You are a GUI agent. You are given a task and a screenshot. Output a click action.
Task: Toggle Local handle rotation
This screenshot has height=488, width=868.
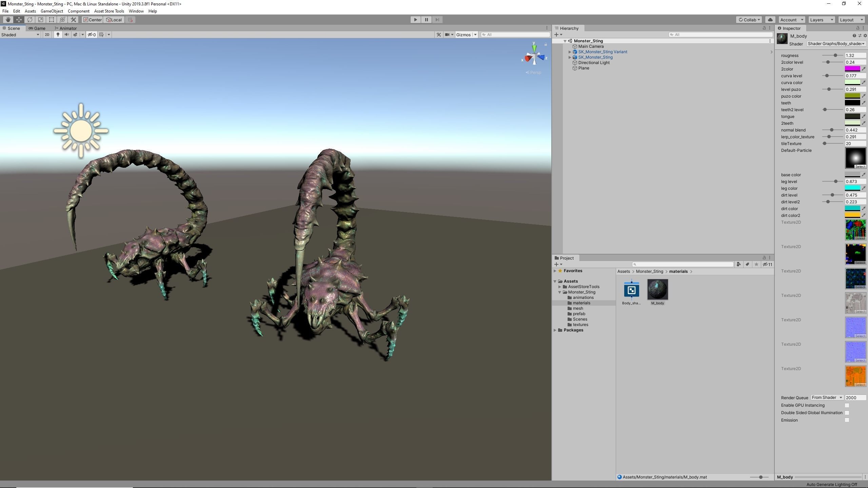pyautogui.click(x=114, y=20)
